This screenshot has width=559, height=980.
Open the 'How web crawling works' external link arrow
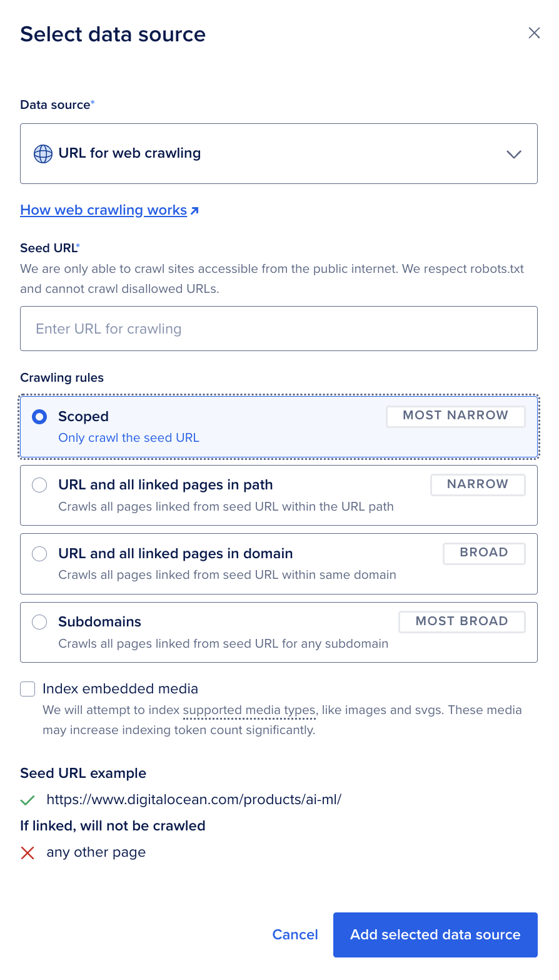tap(194, 210)
